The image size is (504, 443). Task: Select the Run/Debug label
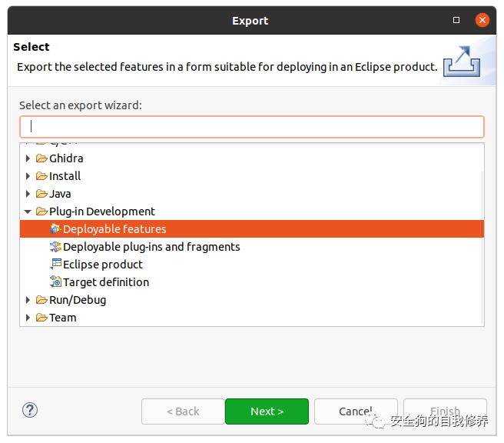pos(78,300)
